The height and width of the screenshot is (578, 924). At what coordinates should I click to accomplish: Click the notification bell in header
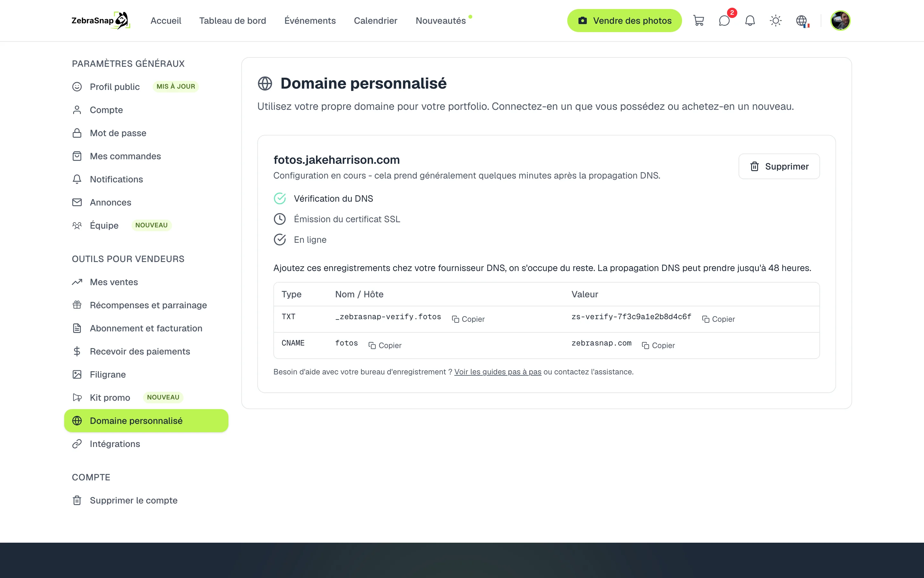[750, 21]
